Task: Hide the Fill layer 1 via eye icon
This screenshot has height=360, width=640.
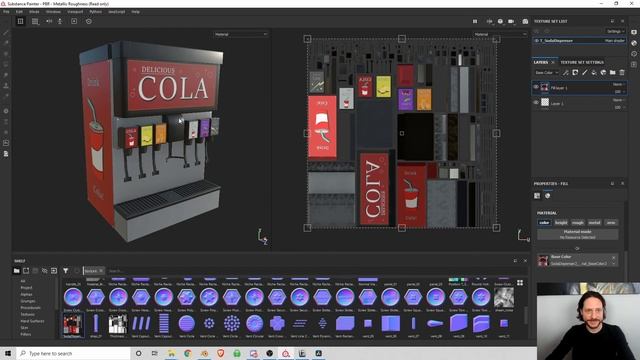Action: (x=536, y=87)
